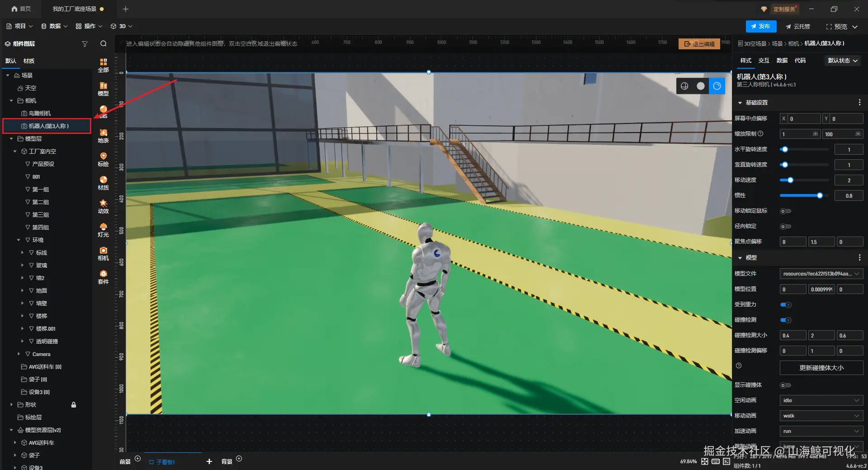Image resolution: width=868 pixels, height=470 pixels.
Task: Open the 全部 components category
Action: coord(104,65)
